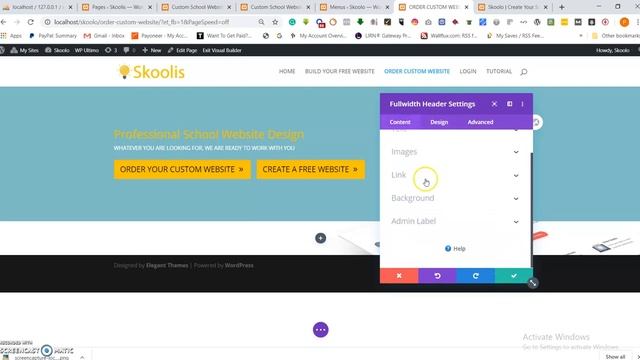The height and width of the screenshot is (360, 640).
Task: Click the resize handle of settings modal
Action: tap(533, 283)
